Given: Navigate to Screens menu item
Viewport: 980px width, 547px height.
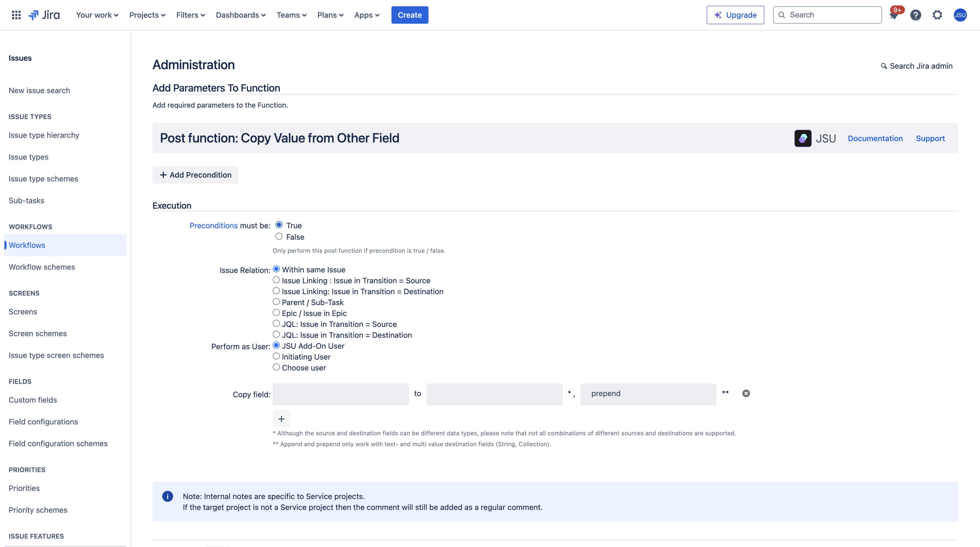Looking at the screenshot, I should point(22,311).
